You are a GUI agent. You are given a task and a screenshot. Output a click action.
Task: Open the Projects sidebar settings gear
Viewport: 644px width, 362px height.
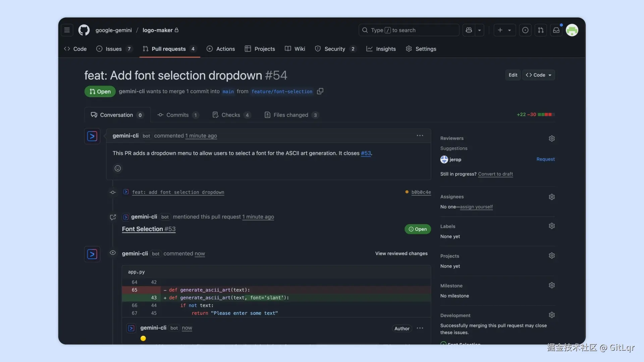pos(552,256)
